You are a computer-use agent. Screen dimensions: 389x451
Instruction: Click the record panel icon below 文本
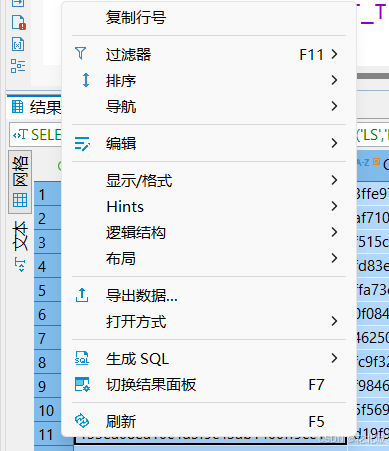tap(20, 264)
